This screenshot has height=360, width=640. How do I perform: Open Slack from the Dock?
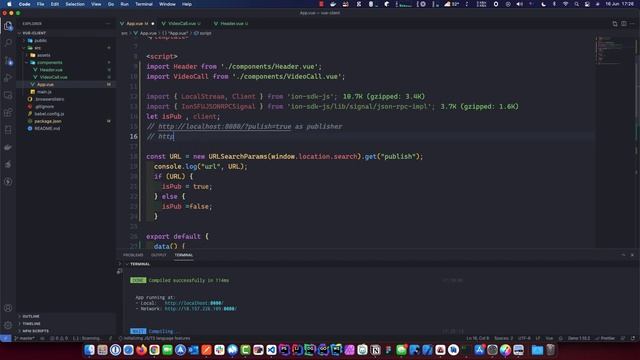(219, 350)
